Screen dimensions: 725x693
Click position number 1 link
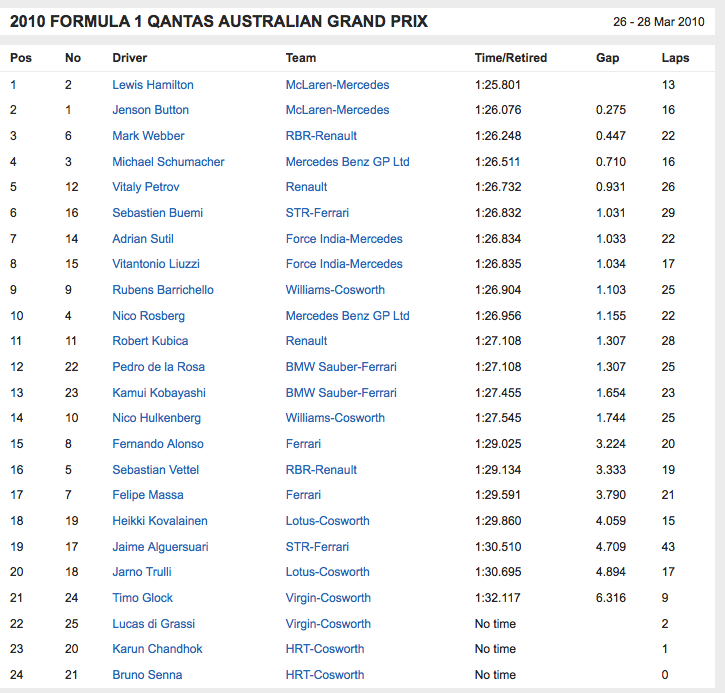click(x=14, y=85)
